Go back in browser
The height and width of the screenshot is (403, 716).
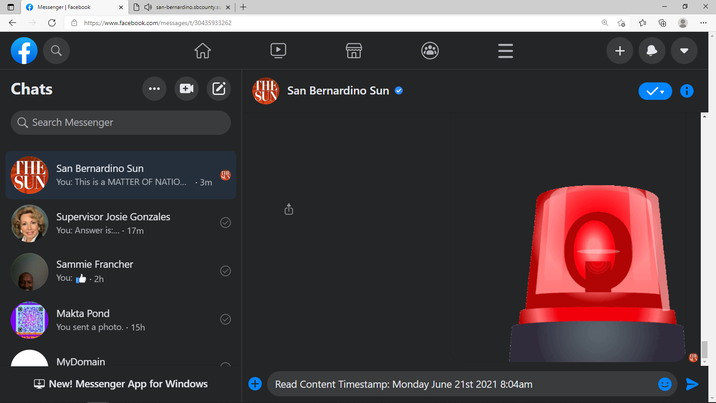point(12,23)
